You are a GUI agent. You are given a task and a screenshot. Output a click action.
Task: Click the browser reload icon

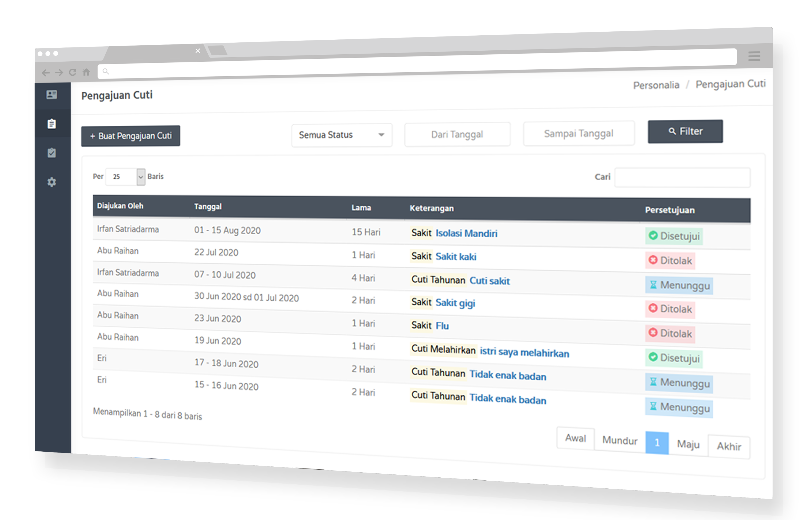coord(73,72)
